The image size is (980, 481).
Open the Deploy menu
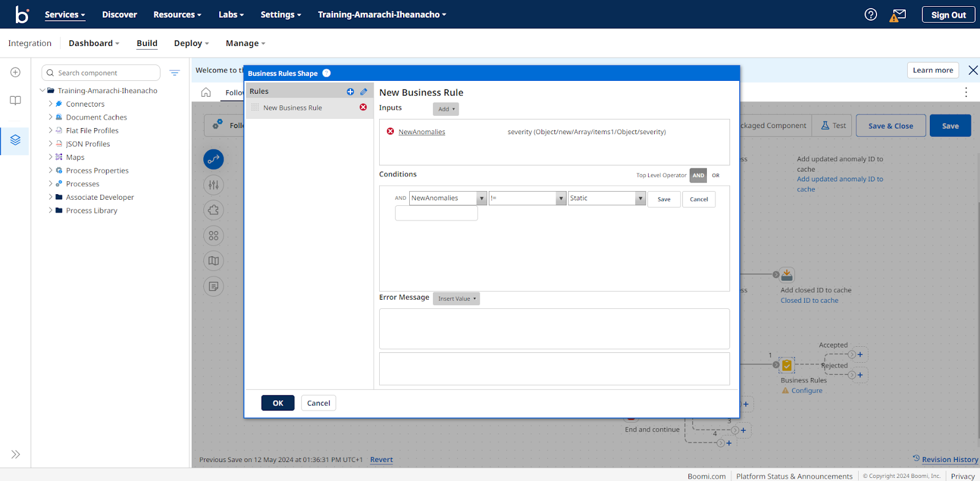(192, 43)
